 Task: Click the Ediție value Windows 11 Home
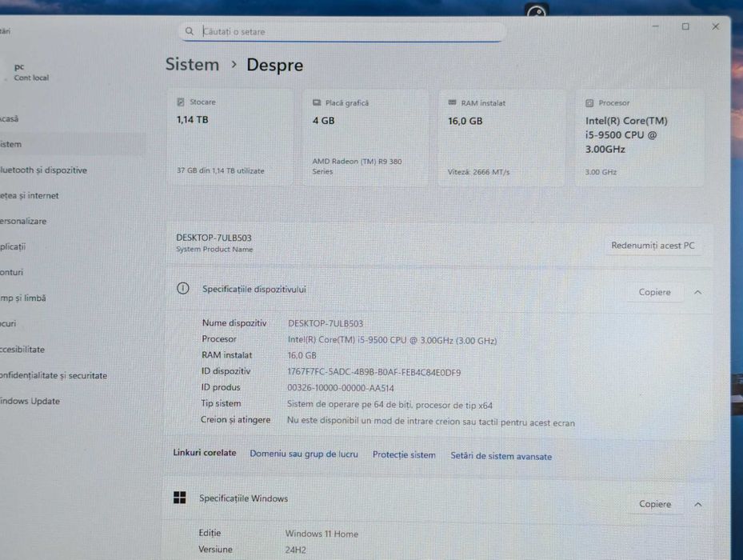tap(322, 534)
